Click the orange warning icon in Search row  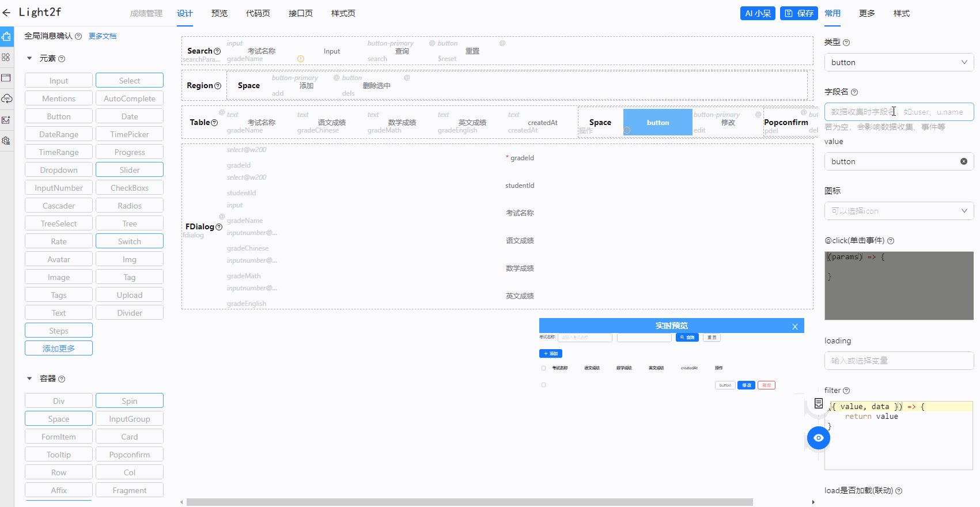pyautogui.click(x=301, y=59)
